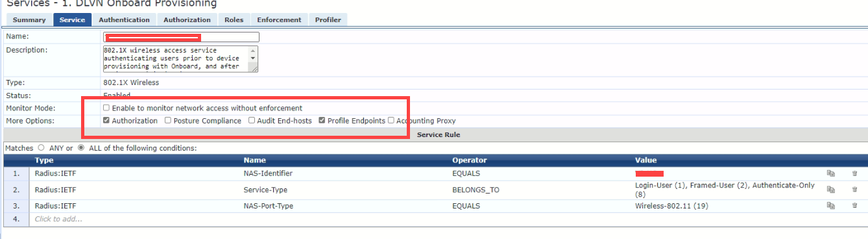Go to the Roles tab

point(234,19)
